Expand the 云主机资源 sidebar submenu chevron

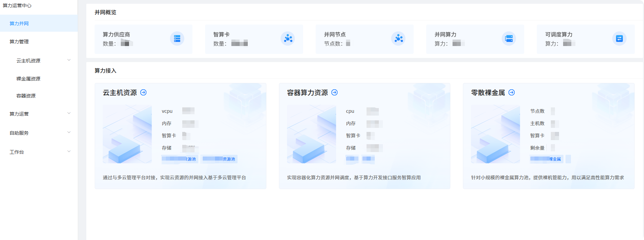click(69, 60)
